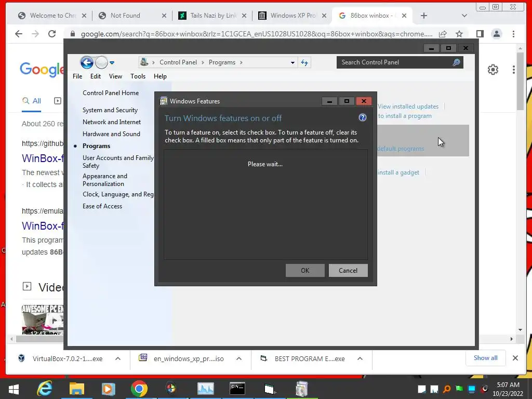Open Chrome profile avatar
The height and width of the screenshot is (399, 532).
[x=497, y=34]
